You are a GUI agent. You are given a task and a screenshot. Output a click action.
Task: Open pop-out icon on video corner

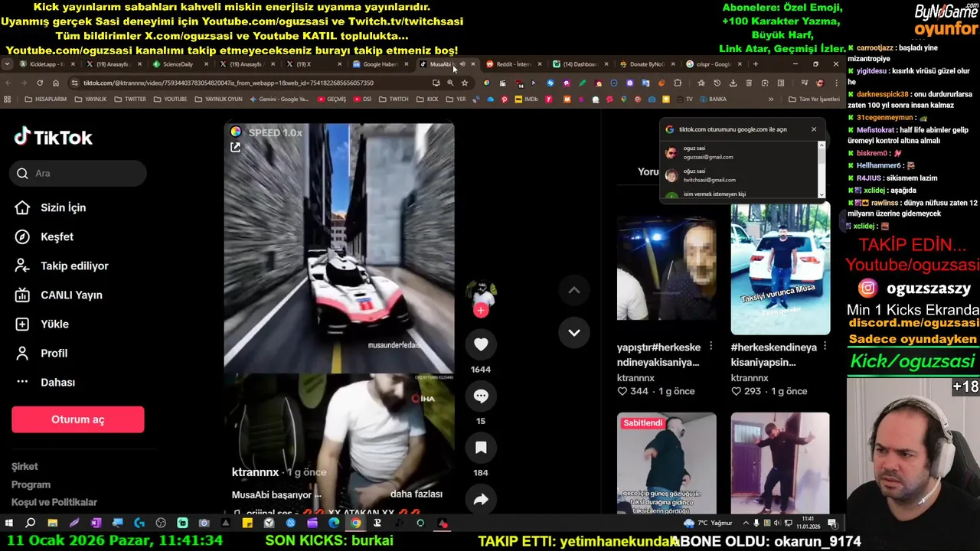tap(235, 147)
